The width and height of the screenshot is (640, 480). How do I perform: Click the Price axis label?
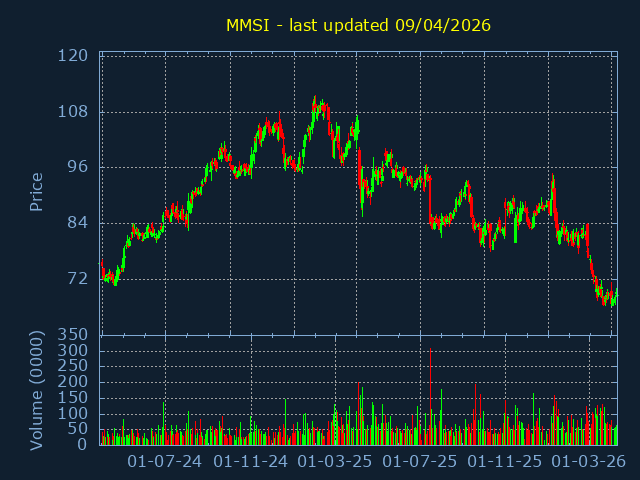tap(36, 192)
